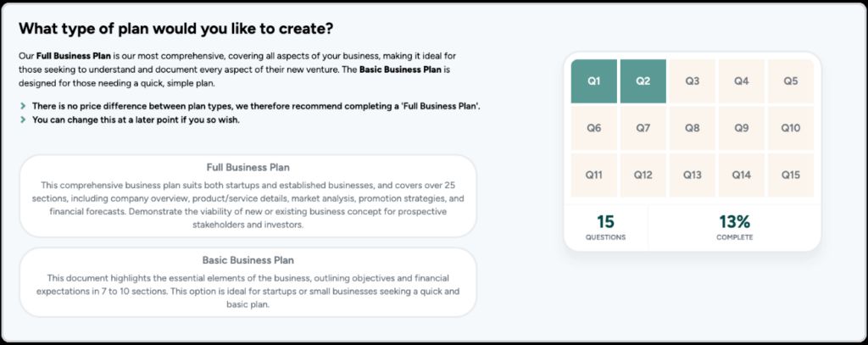Jump to question Q14

[741, 175]
